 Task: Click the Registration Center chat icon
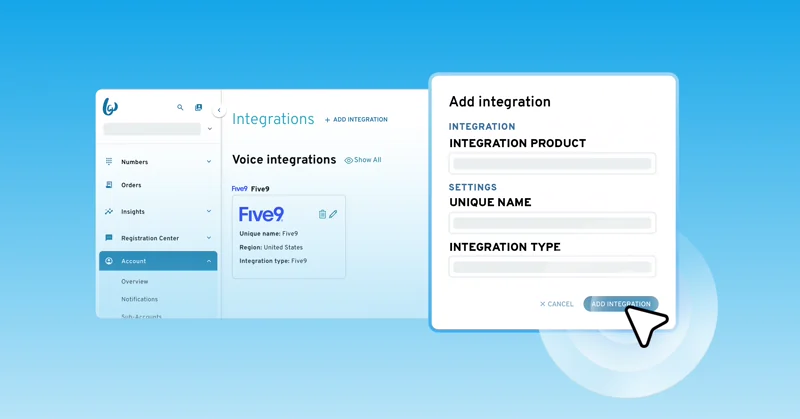point(109,238)
